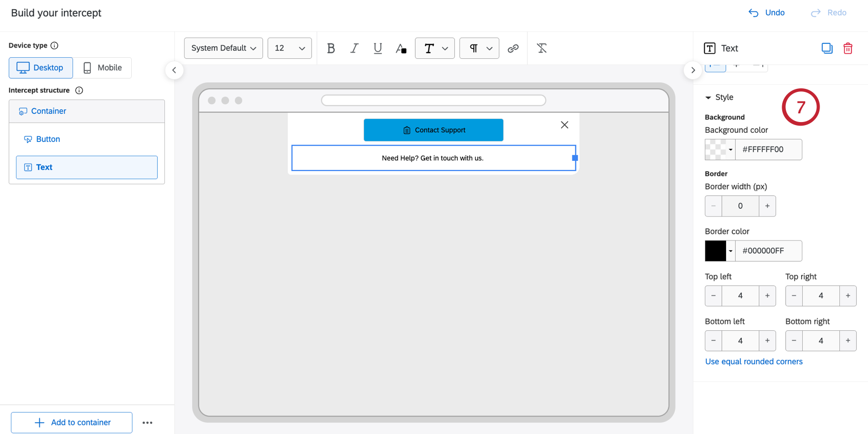Apply italic formatting

[354, 48]
